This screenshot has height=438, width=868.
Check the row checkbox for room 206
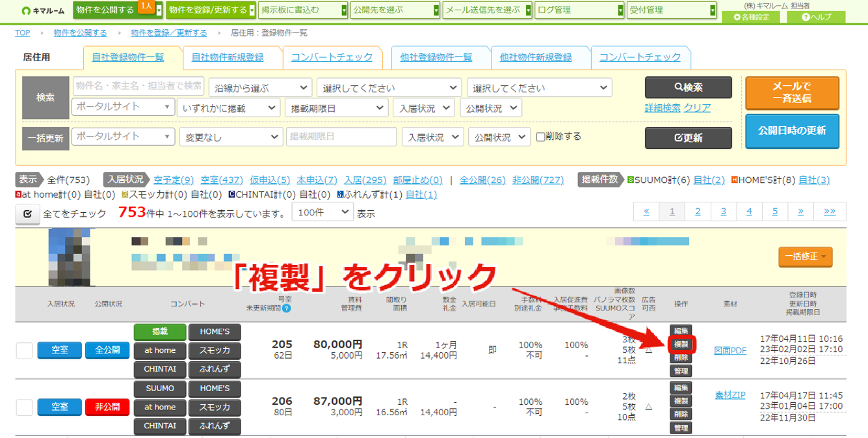point(24,407)
